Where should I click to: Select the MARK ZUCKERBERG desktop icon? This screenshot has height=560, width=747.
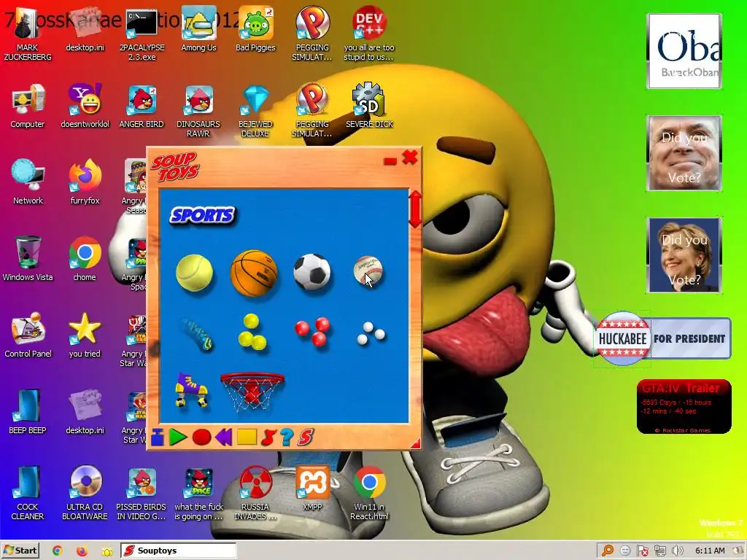[27, 34]
